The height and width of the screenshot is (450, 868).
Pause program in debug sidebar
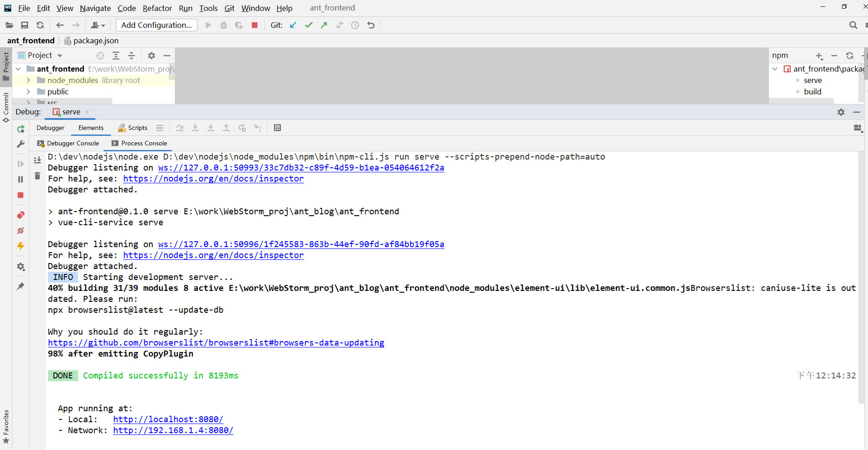pyautogui.click(x=21, y=179)
